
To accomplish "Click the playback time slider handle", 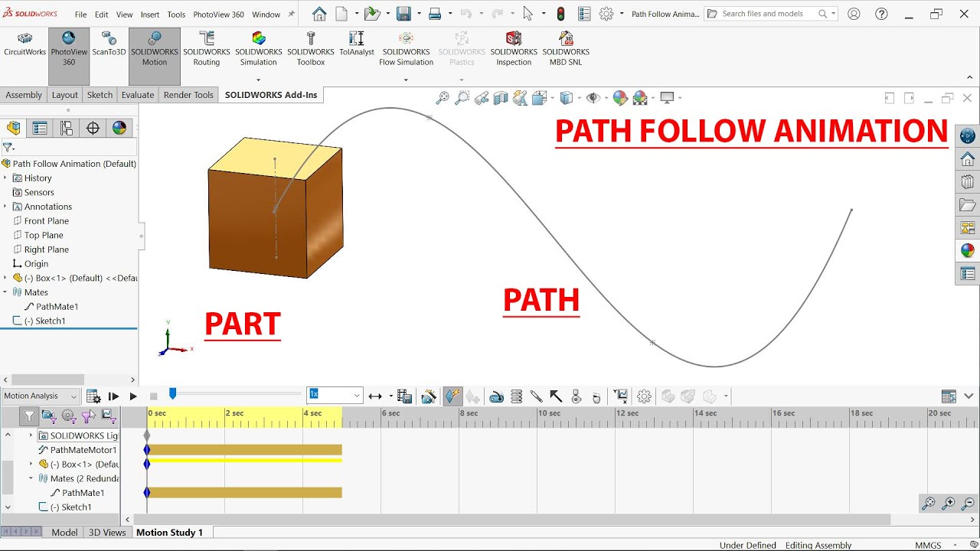I will (x=173, y=393).
